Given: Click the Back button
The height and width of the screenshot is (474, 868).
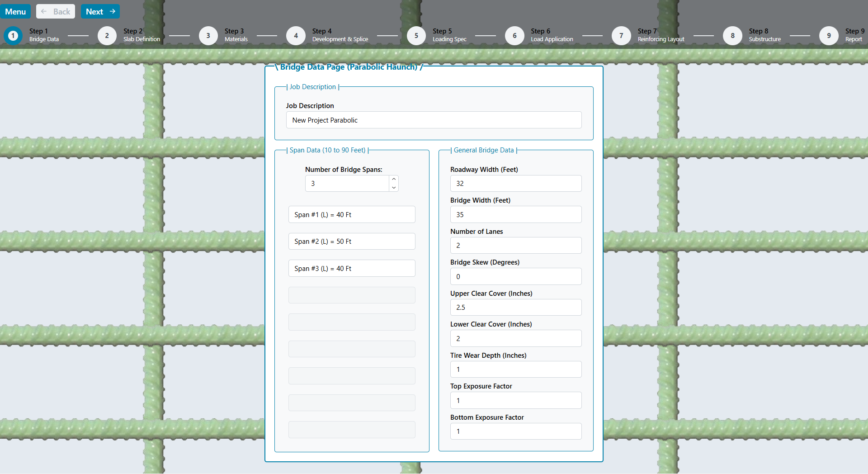Looking at the screenshot, I should 56,12.
